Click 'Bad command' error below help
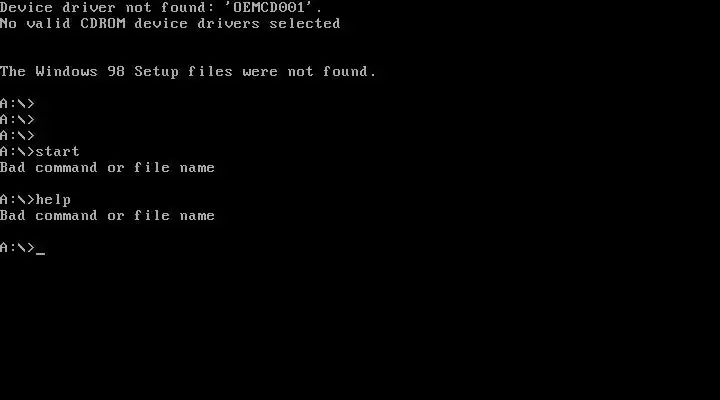The height and width of the screenshot is (400, 720). click(x=107, y=216)
